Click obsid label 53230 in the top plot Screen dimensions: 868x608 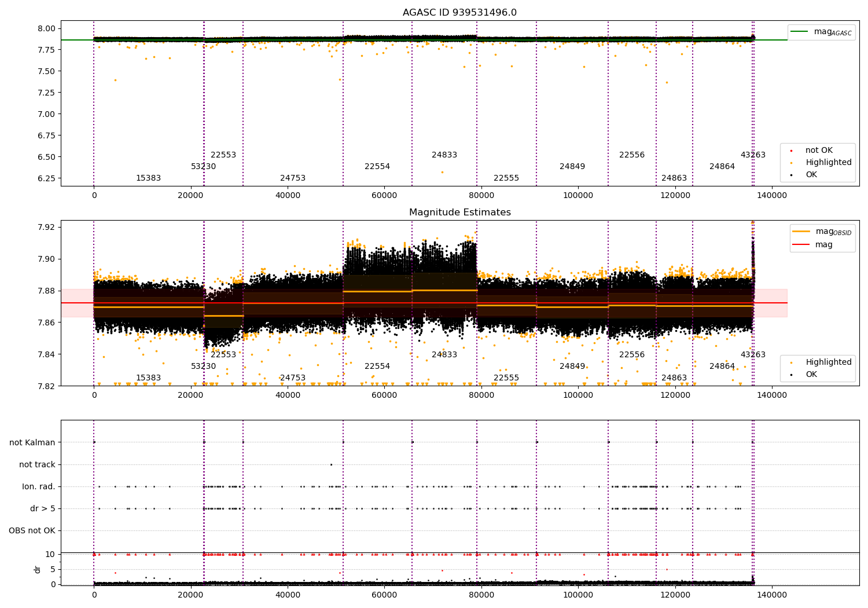[204, 167]
